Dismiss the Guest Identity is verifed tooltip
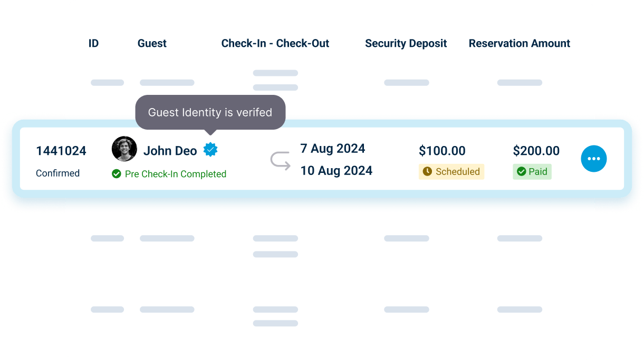The height and width of the screenshot is (360, 644). point(210,112)
